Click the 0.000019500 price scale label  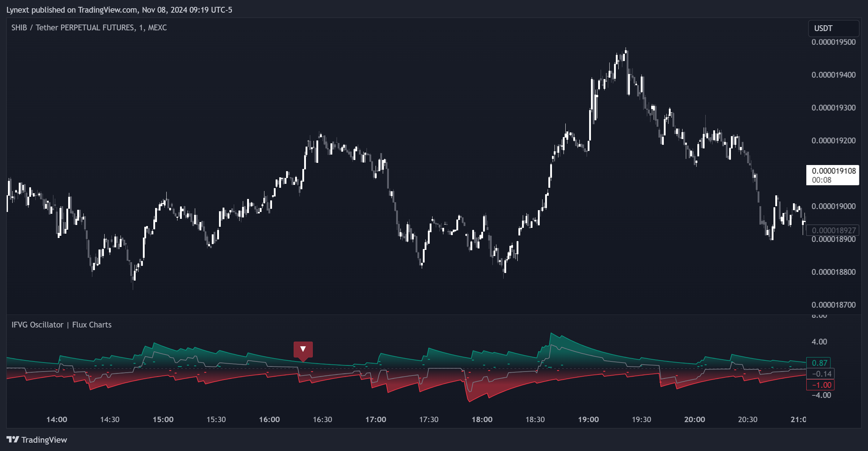click(833, 42)
